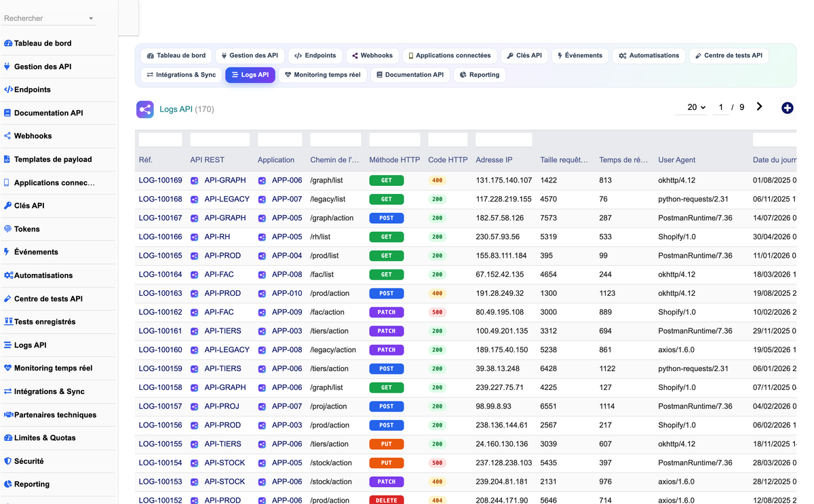
Task: Switch to the Endpoints tab
Action: click(x=315, y=56)
